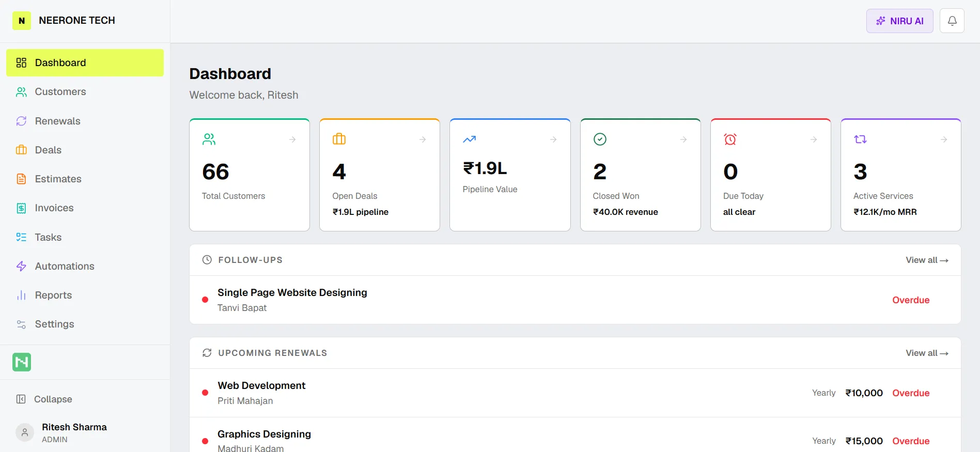Image resolution: width=980 pixels, height=452 pixels.
Task: Open the Settings menu item
Action: pyautogui.click(x=85, y=324)
